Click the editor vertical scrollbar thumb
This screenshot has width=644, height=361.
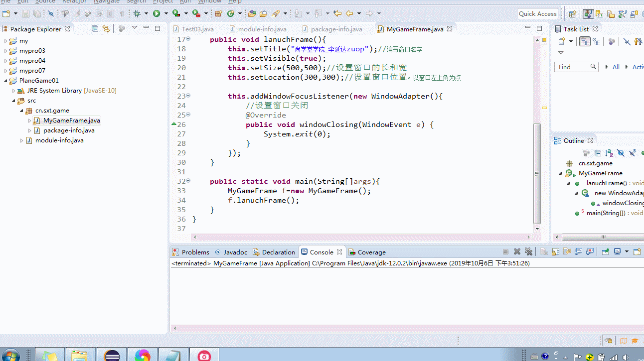(x=537, y=173)
